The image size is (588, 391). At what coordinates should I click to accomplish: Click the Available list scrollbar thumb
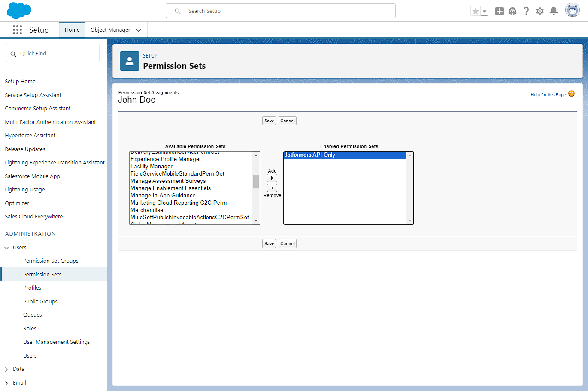coord(256,181)
